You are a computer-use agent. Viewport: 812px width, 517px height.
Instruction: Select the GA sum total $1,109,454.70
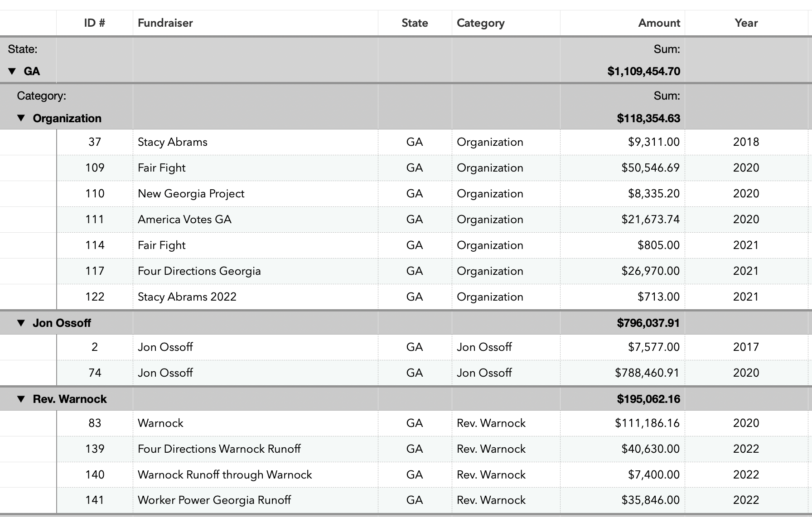[x=643, y=72]
